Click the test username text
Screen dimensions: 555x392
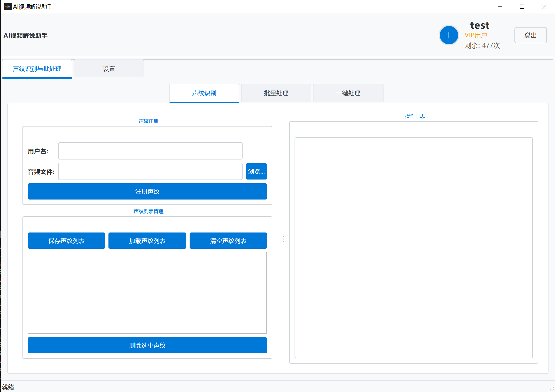480,25
